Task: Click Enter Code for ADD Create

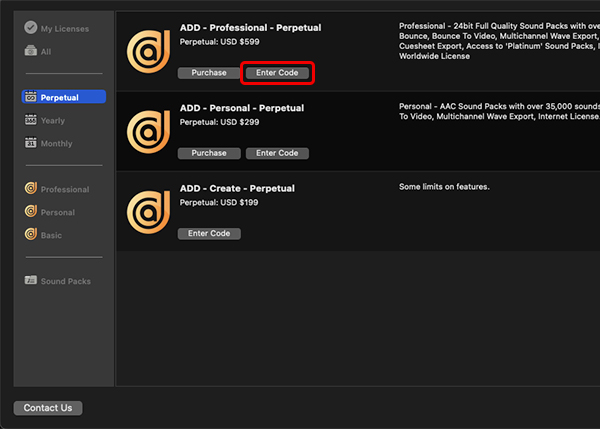Action: pyautogui.click(x=209, y=233)
